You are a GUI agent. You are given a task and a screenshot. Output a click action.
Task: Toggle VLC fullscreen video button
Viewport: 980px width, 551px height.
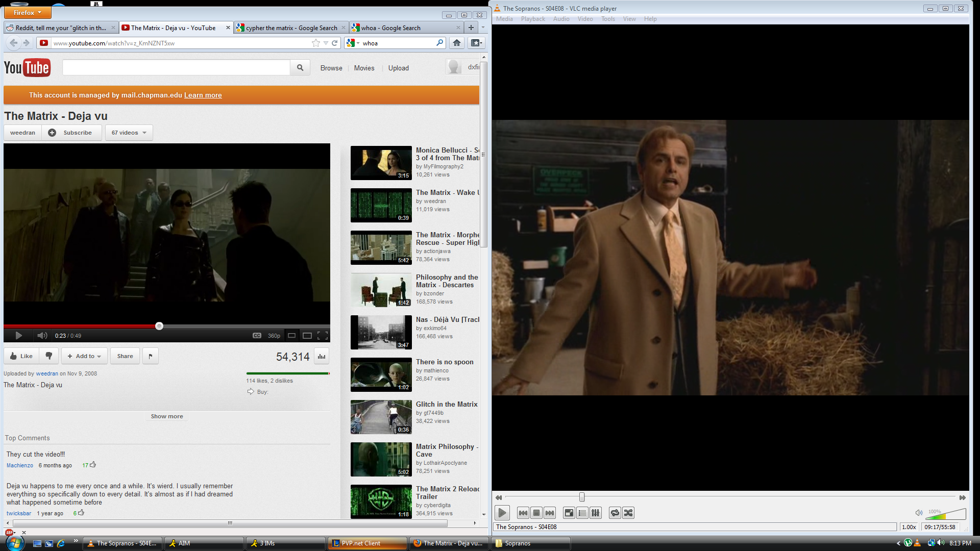[x=569, y=513]
